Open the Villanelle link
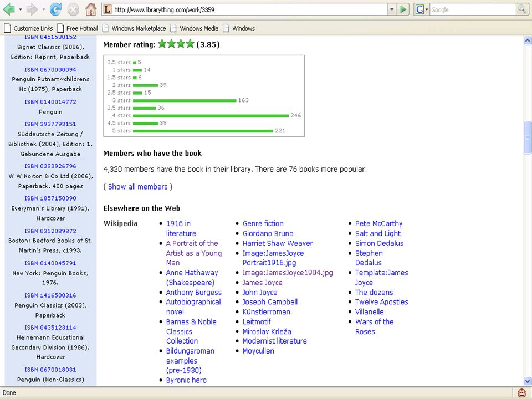The width and height of the screenshot is (532, 399). pos(369,312)
